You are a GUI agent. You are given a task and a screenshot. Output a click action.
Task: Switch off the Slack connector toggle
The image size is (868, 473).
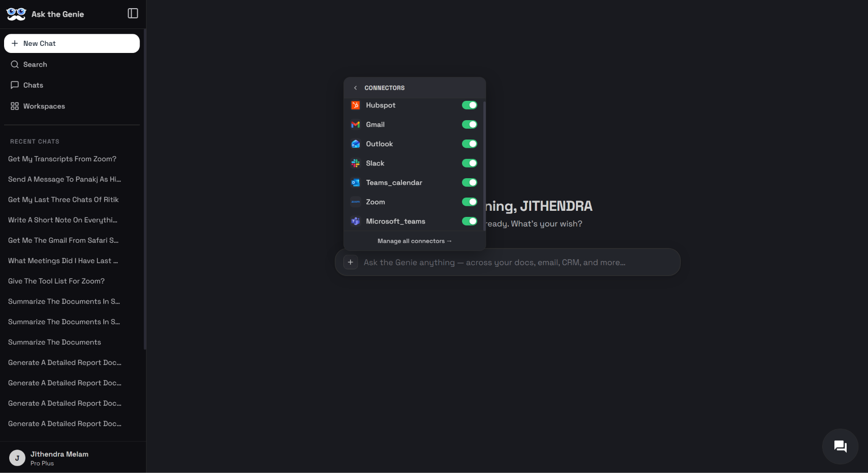point(469,163)
